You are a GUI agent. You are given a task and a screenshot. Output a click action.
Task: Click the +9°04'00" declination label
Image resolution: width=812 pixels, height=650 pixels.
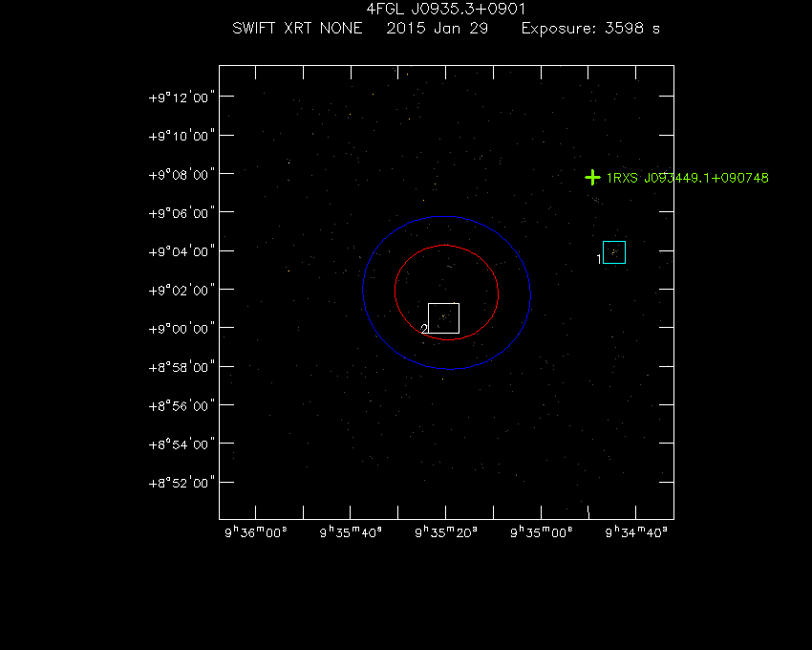pyautogui.click(x=182, y=251)
